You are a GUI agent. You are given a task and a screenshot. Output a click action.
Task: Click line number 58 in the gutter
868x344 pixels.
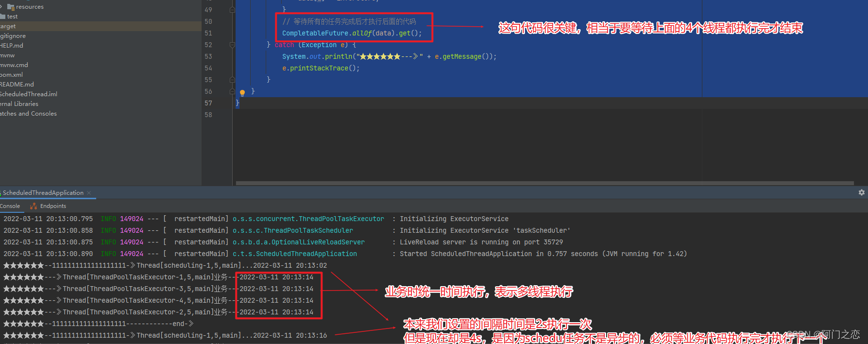(208, 115)
